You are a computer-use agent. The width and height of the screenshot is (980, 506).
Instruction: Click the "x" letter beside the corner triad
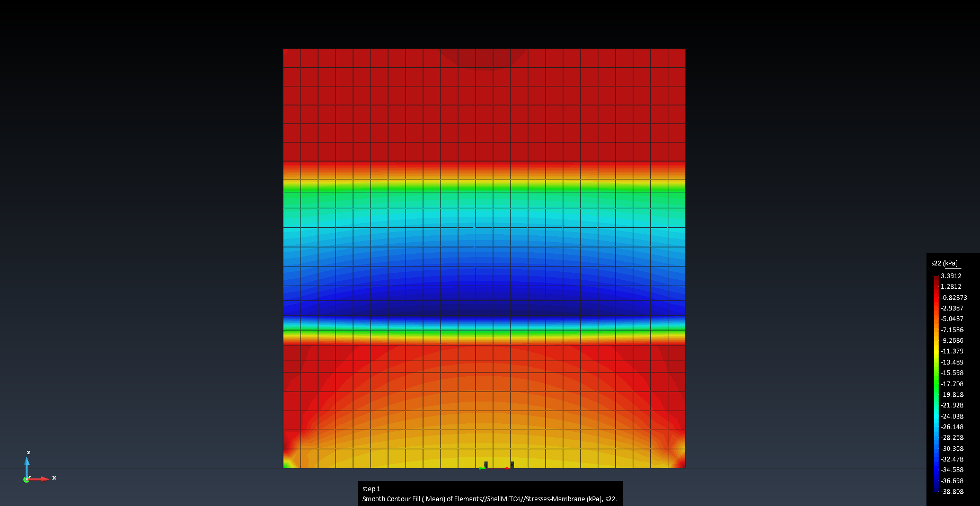pyautogui.click(x=54, y=477)
